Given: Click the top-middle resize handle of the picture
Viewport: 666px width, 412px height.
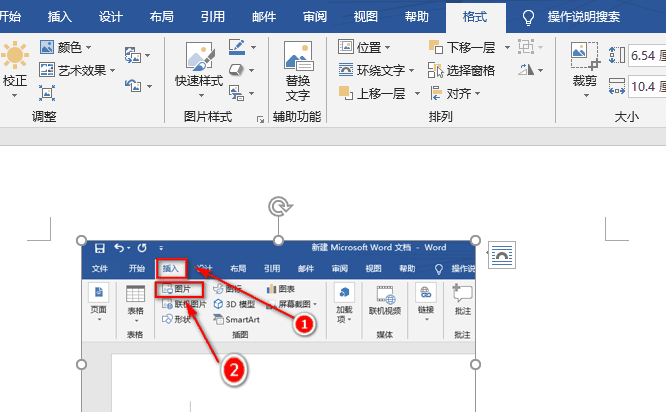Looking at the screenshot, I should (278, 240).
